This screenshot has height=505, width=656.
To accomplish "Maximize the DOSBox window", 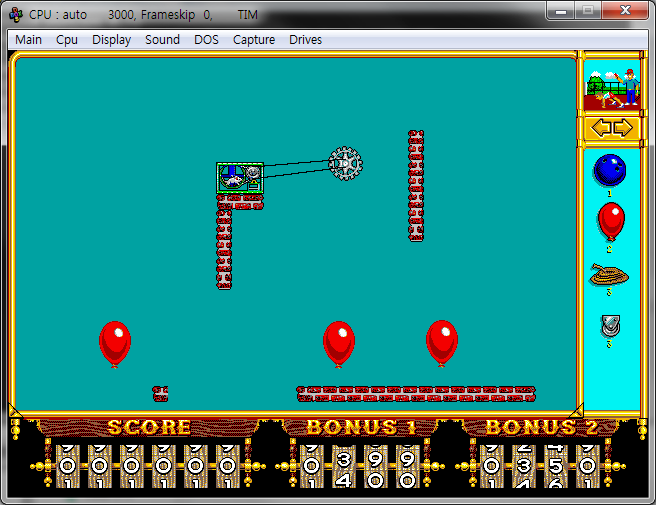I will click(588, 10).
